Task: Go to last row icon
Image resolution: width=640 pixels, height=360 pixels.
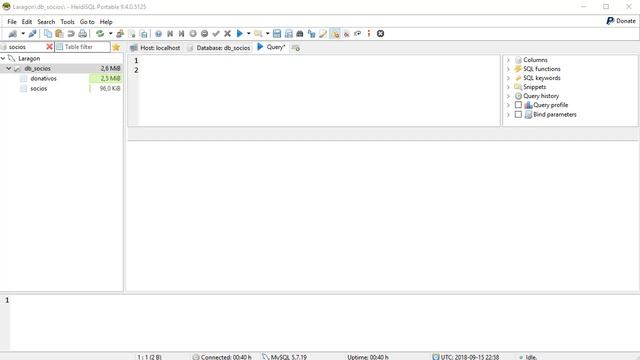Action: point(182,34)
